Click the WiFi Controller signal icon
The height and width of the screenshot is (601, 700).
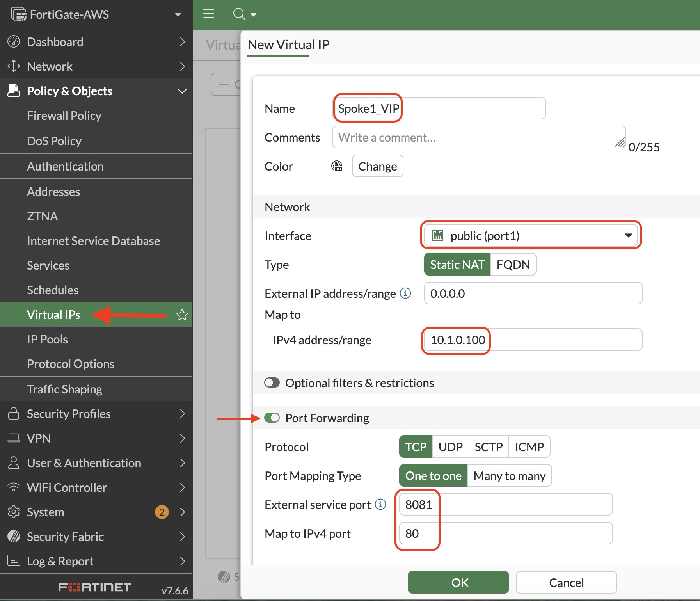coord(14,487)
